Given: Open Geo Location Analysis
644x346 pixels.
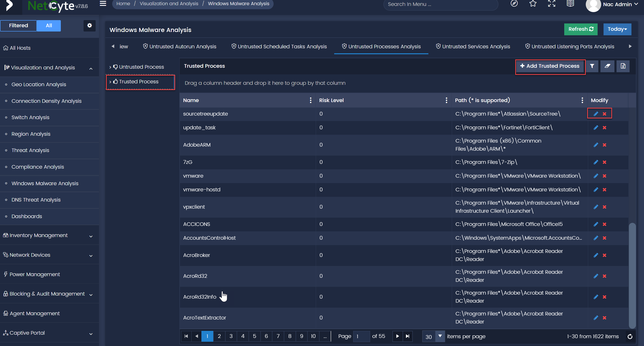Looking at the screenshot, I should (x=39, y=85).
